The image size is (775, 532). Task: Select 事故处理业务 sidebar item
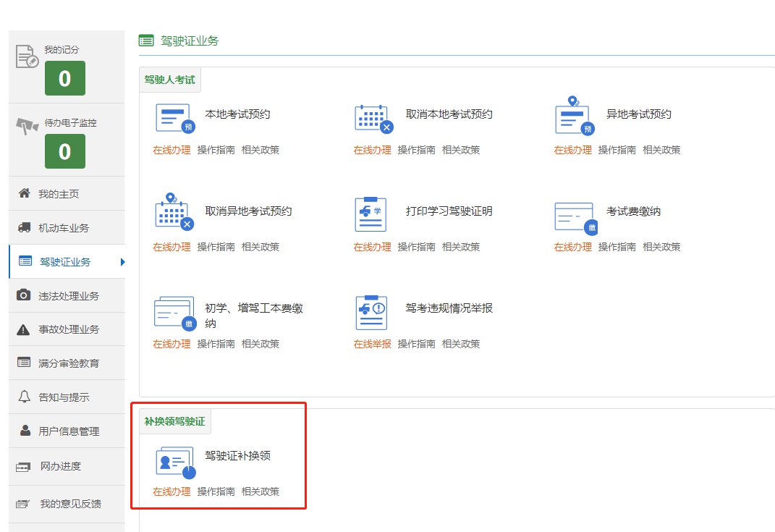click(68, 329)
